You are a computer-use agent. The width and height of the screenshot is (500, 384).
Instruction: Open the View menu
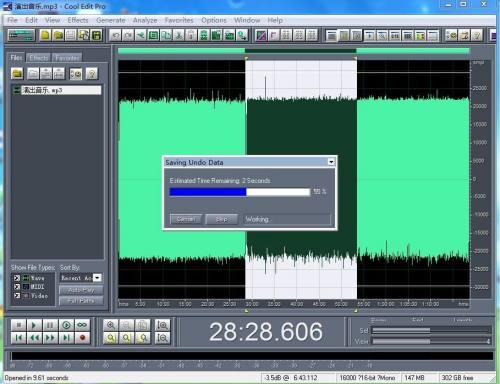tap(52, 20)
